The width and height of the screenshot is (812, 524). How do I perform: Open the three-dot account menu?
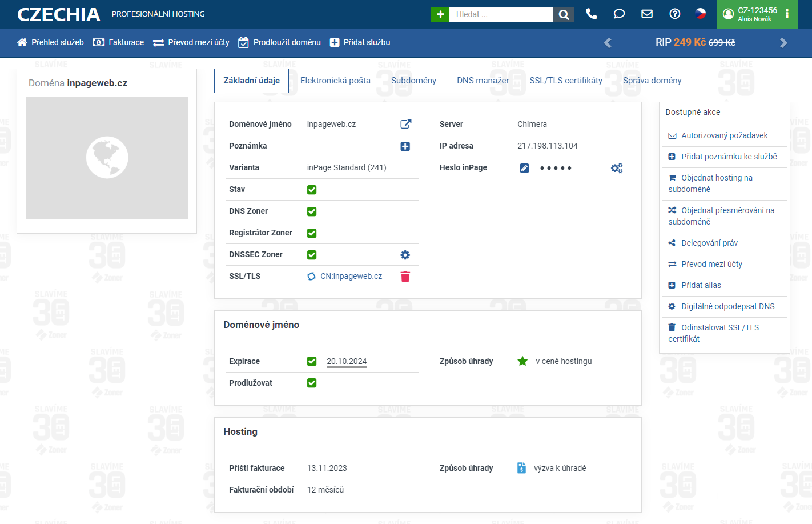[x=787, y=14]
